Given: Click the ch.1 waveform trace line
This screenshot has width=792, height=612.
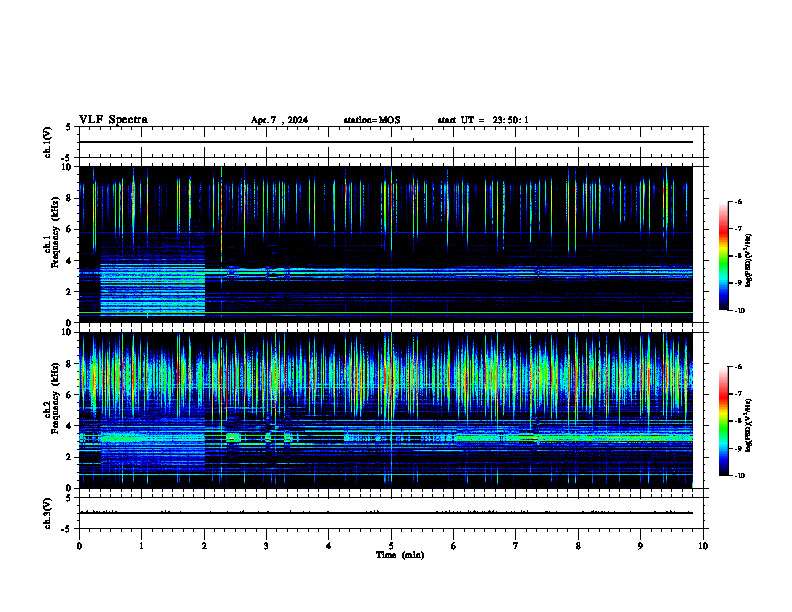Looking at the screenshot, I should click(386, 142).
